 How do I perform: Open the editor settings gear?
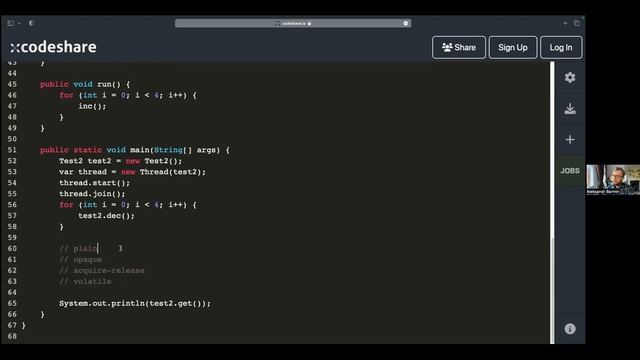pos(570,78)
